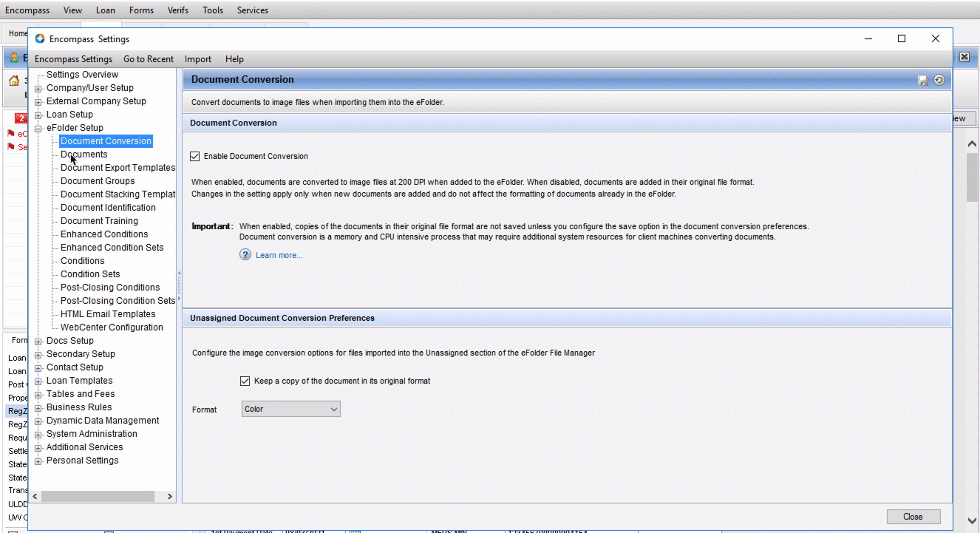Expand the Company/User Setup tree node

click(38, 89)
